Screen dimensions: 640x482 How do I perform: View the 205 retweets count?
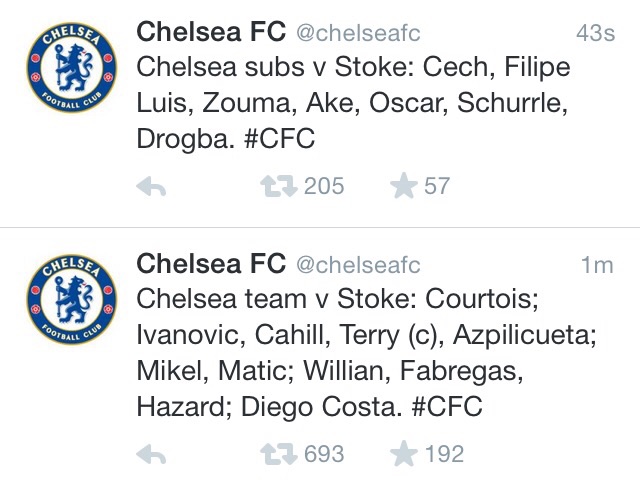(324, 186)
